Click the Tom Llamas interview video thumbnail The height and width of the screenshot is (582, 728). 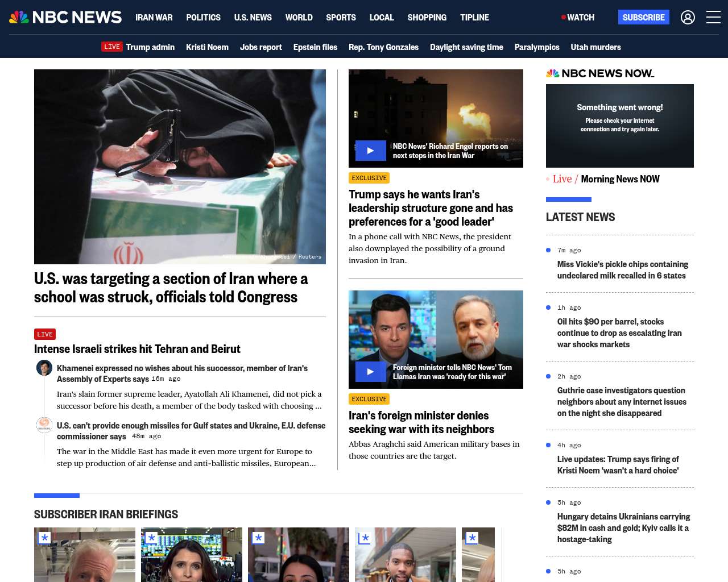436,339
